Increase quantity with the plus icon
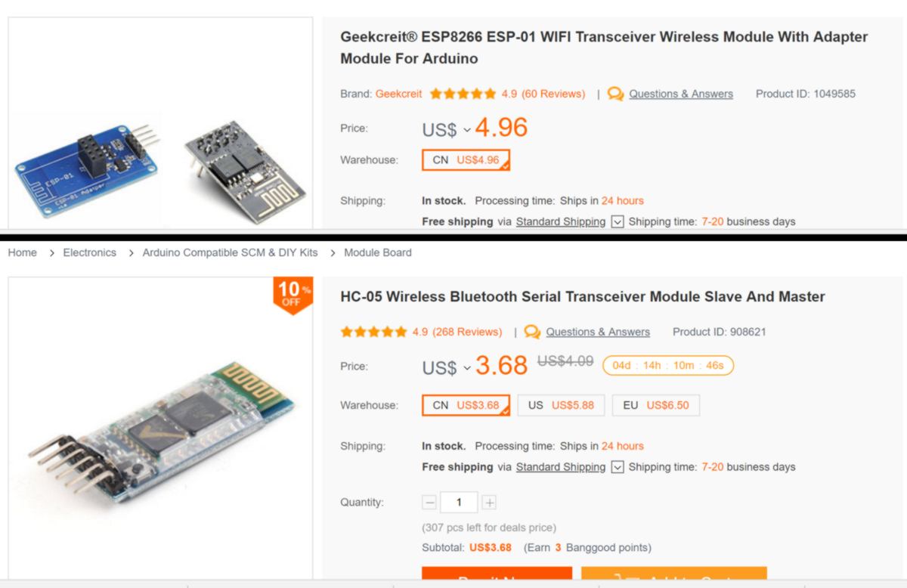 (489, 503)
